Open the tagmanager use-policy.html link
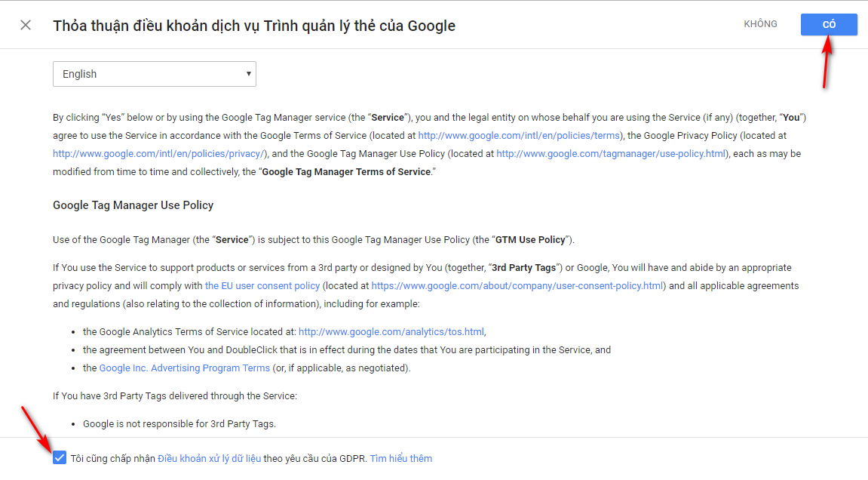 [611, 153]
